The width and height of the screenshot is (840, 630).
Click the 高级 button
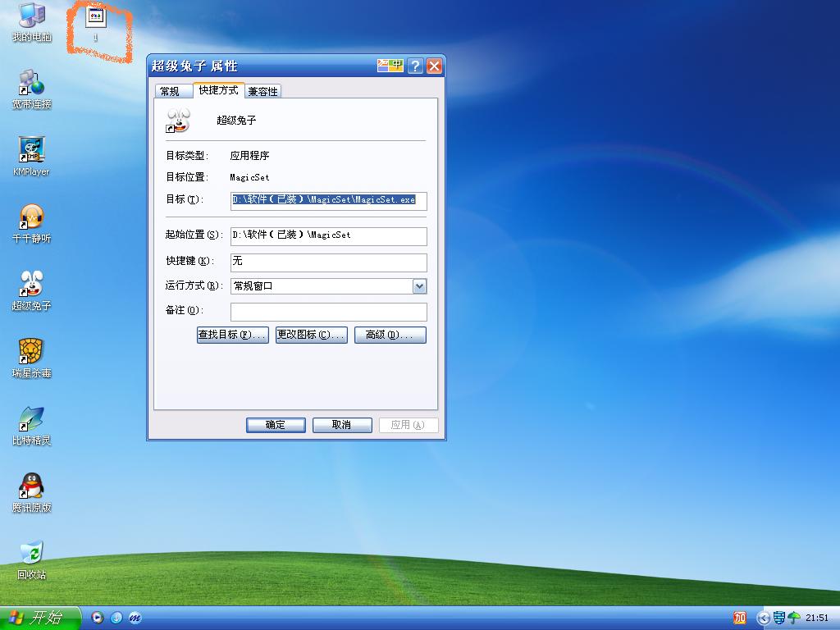(390, 335)
